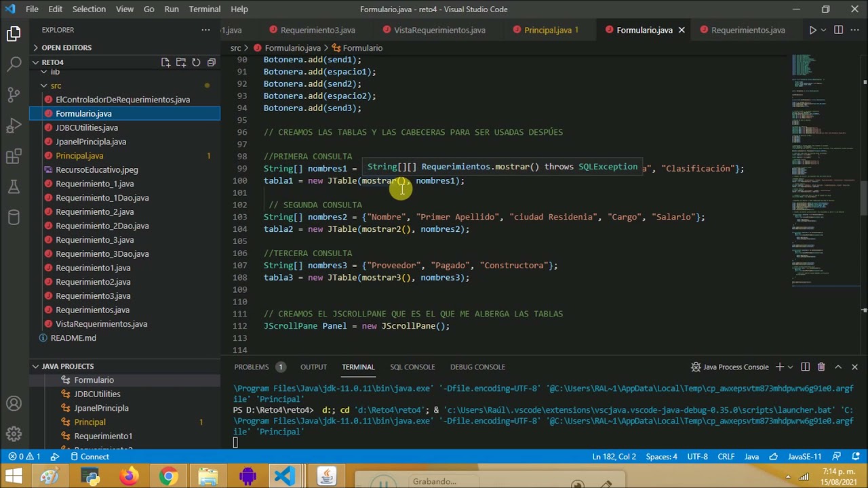Split the editor to the right
Viewport: 868px width, 488px height.
tap(838, 30)
